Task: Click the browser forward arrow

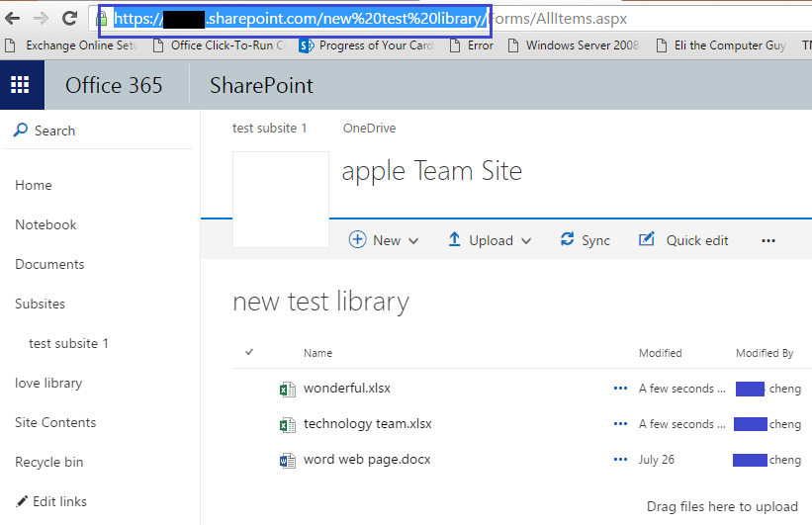Action: [41, 19]
